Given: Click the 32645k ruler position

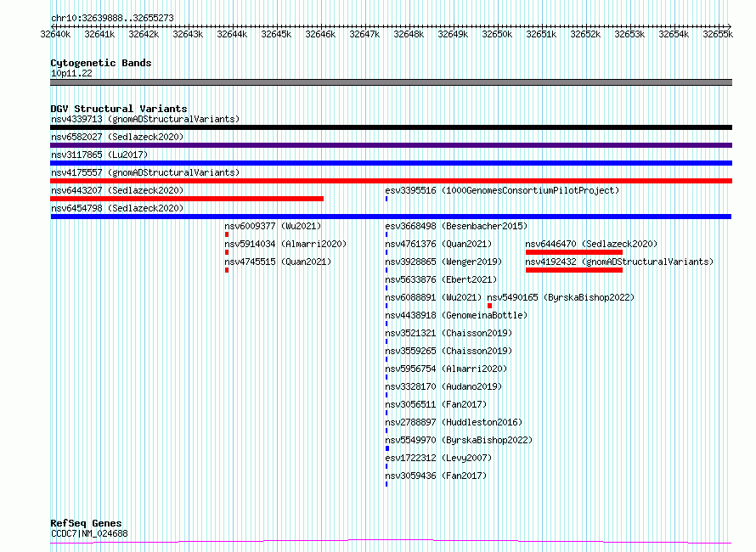Looking at the screenshot, I should 276,34.
